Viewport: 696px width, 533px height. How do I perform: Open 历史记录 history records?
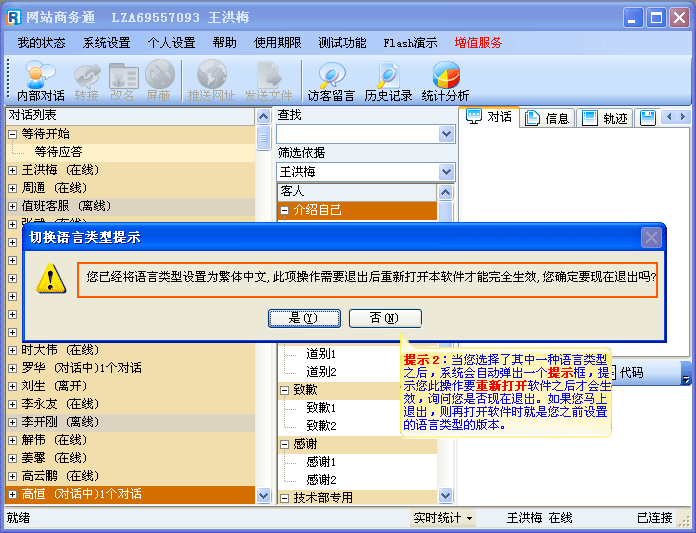click(388, 81)
